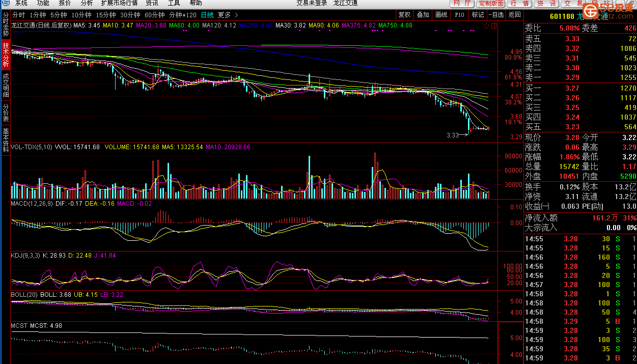Open the 分时走势 sidebar tab
This screenshot has width=637, height=364.
pyautogui.click(x=6, y=24)
